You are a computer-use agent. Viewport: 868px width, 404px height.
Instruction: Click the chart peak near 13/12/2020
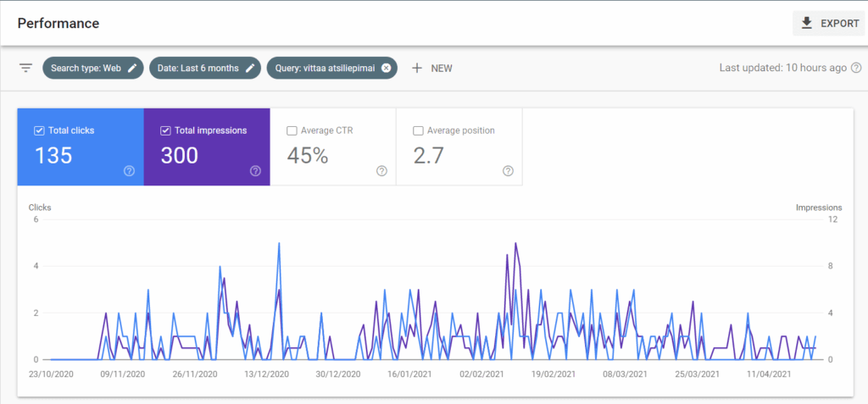pos(279,244)
